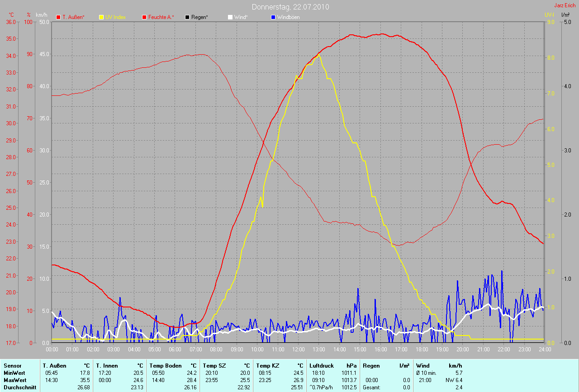
Task: Click the T. Innen minimum time "17:20"
Action: 105,373
